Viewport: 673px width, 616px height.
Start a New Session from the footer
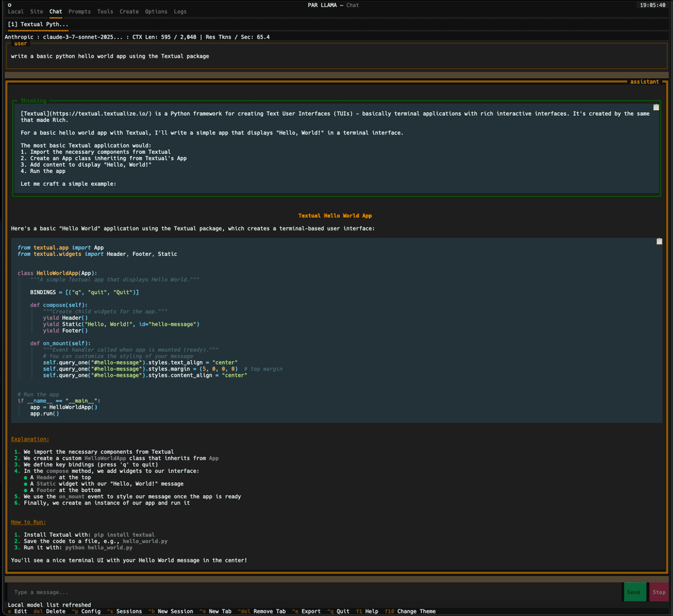tap(175, 611)
